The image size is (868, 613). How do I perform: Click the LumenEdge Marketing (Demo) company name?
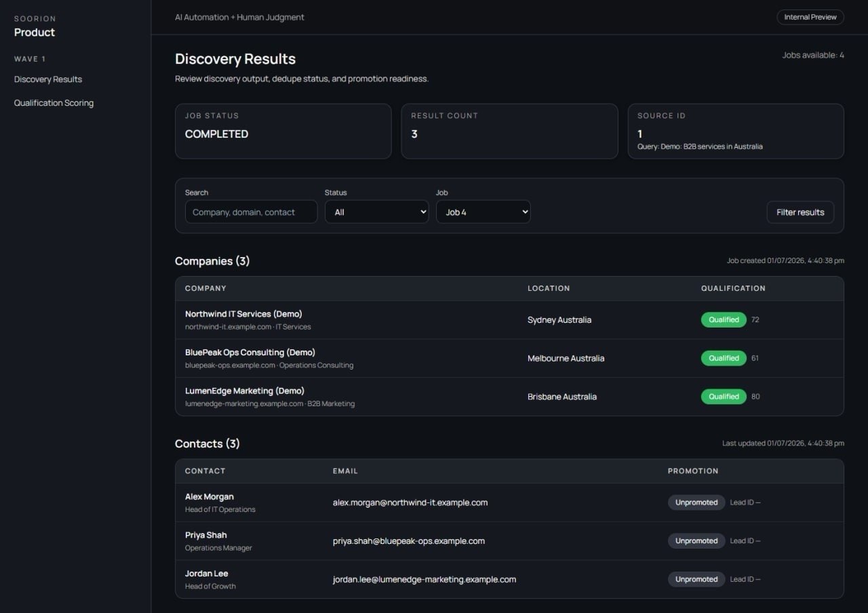tap(245, 391)
